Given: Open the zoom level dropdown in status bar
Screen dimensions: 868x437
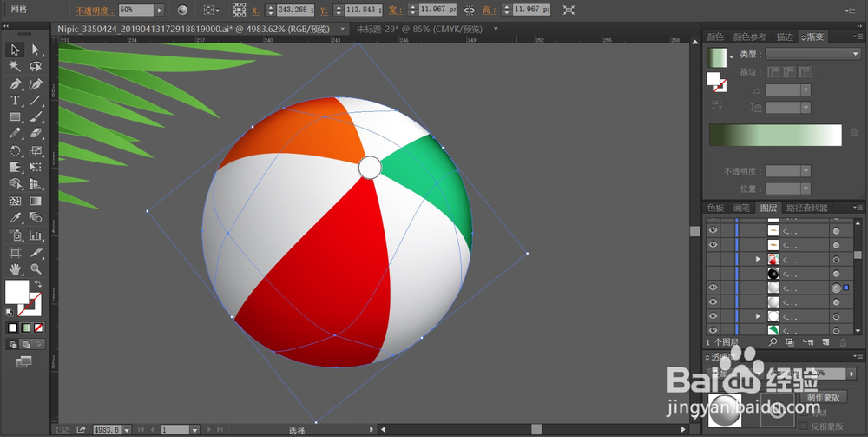Looking at the screenshot, I should 127,430.
